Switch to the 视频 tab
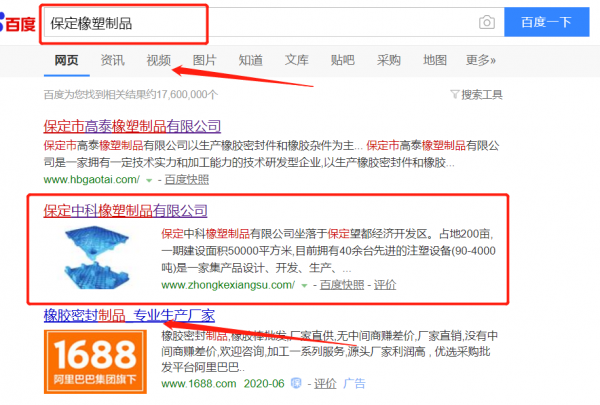 point(158,60)
